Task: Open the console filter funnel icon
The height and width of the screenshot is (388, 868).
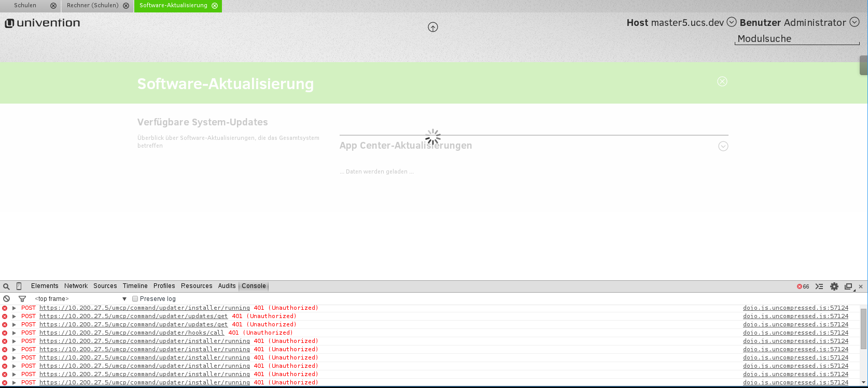Action: pos(22,299)
